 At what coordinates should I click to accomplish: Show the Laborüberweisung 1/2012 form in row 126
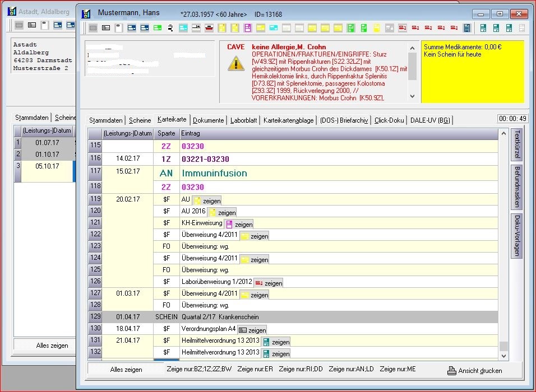269,283
